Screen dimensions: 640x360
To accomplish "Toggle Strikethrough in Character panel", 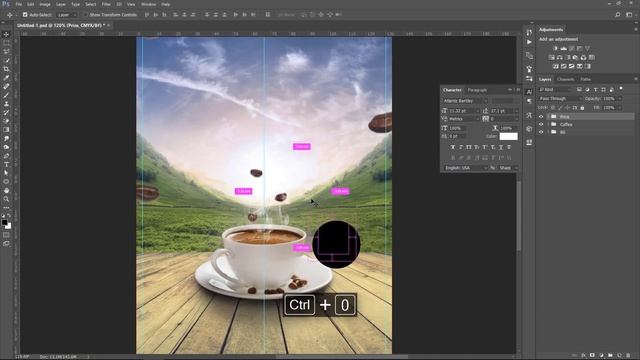I will tap(509, 147).
